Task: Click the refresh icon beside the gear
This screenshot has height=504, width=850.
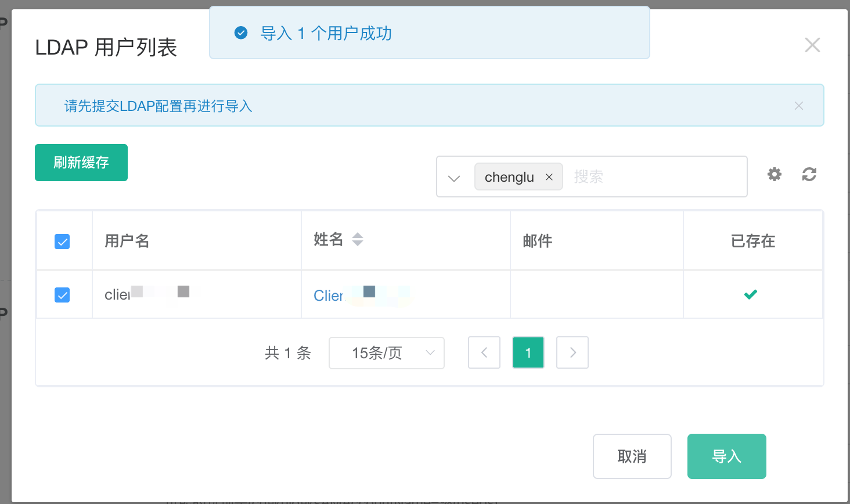Action: click(x=809, y=174)
